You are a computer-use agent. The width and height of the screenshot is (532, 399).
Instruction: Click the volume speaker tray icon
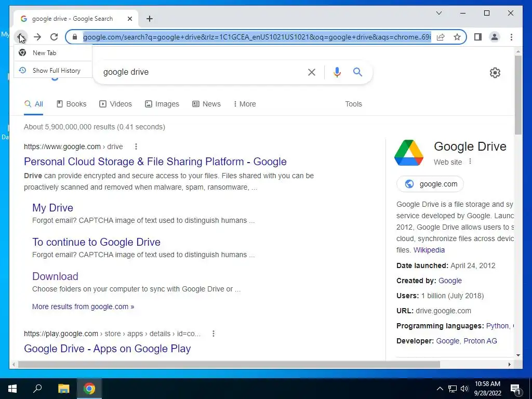coord(464,389)
